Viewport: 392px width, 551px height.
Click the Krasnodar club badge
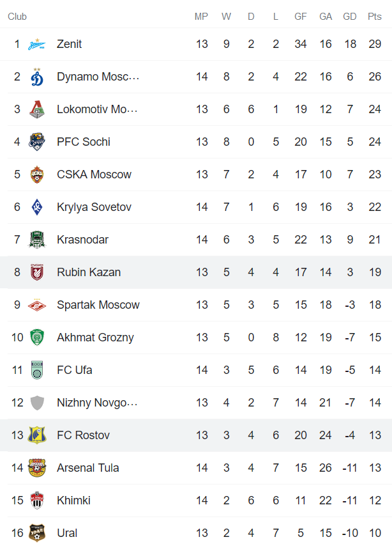[x=38, y=239]
